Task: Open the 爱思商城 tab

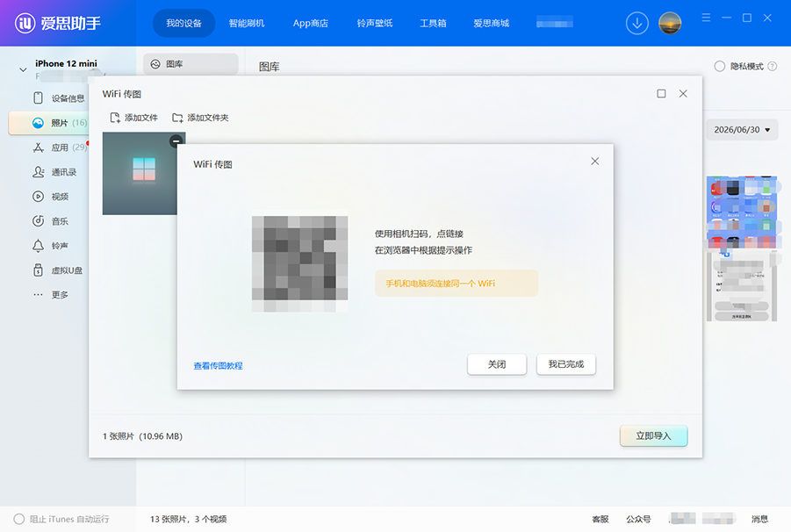Action: (491, 23)
